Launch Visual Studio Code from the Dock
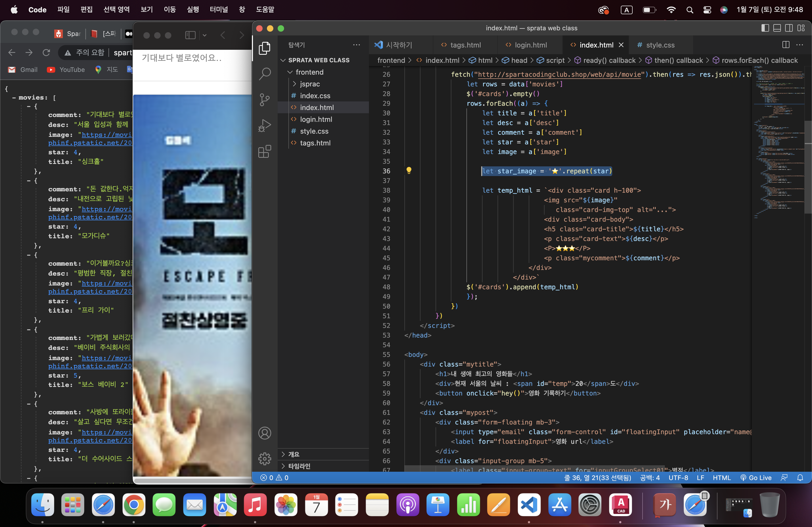 click(529, 505)
